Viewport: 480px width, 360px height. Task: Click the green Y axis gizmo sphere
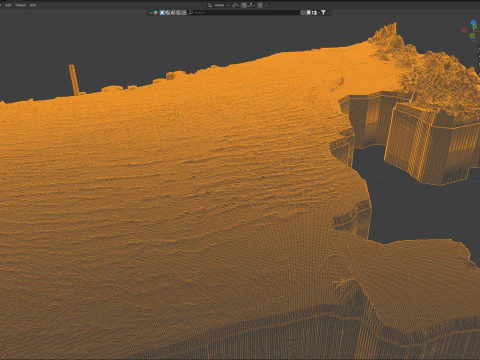coord(472,35)
